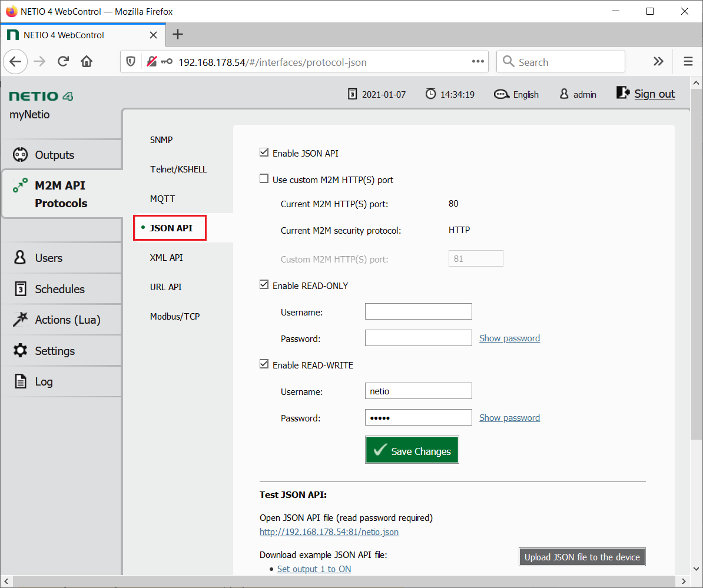Go to the Firefox home page
Viewport: 703px width, 588px height.
87,61
